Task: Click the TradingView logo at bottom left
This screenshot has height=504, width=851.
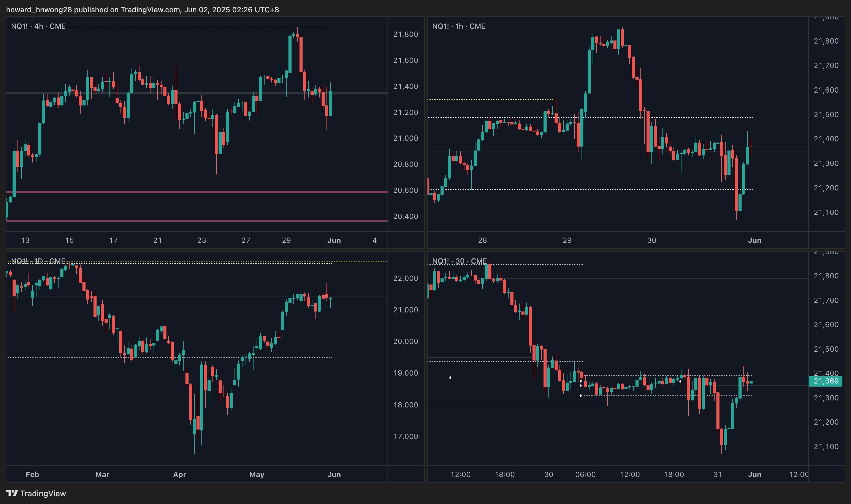Action: [36, 493]
